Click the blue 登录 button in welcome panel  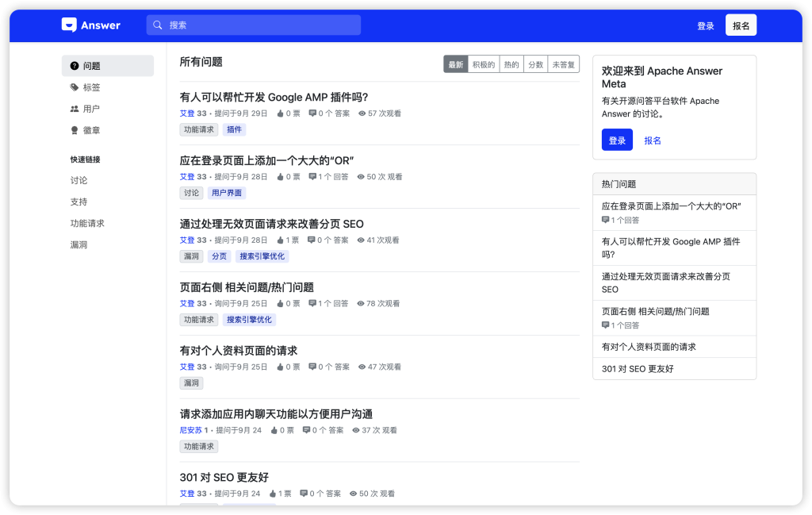pos(617,139)
